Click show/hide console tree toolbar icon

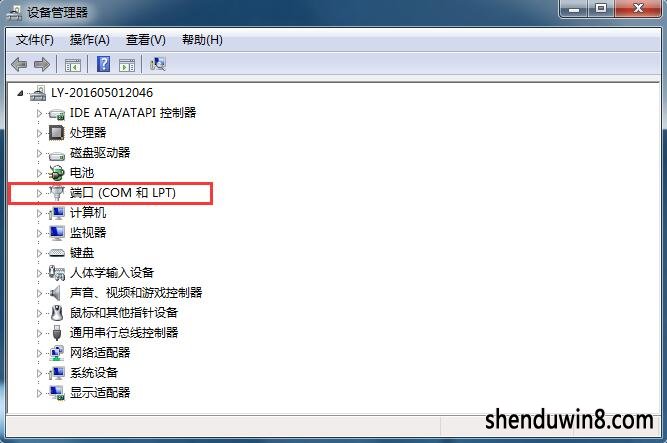72,65
